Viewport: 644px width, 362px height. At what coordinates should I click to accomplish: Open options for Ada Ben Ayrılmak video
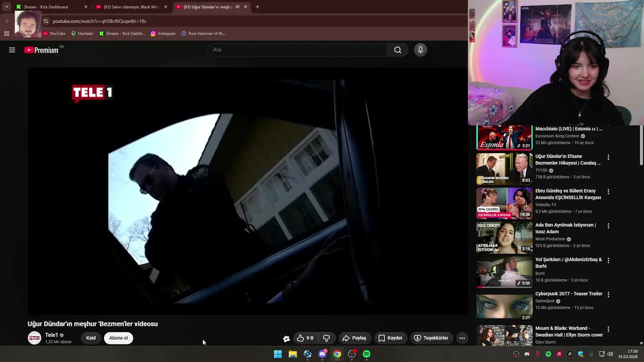608,226
